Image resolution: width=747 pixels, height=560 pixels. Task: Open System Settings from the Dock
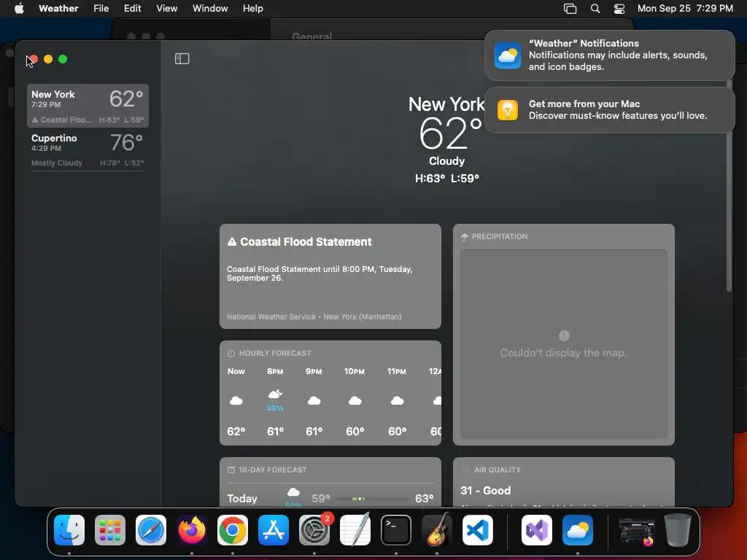pyautogui.click(x=314, y=530)
